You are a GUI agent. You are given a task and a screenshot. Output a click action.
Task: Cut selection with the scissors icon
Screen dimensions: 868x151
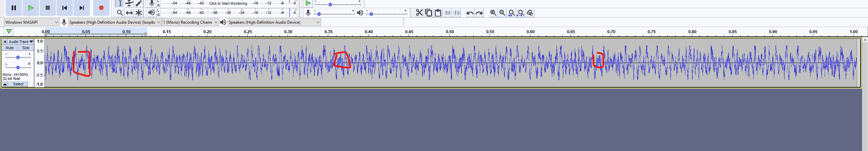click(x=419, y=13)
